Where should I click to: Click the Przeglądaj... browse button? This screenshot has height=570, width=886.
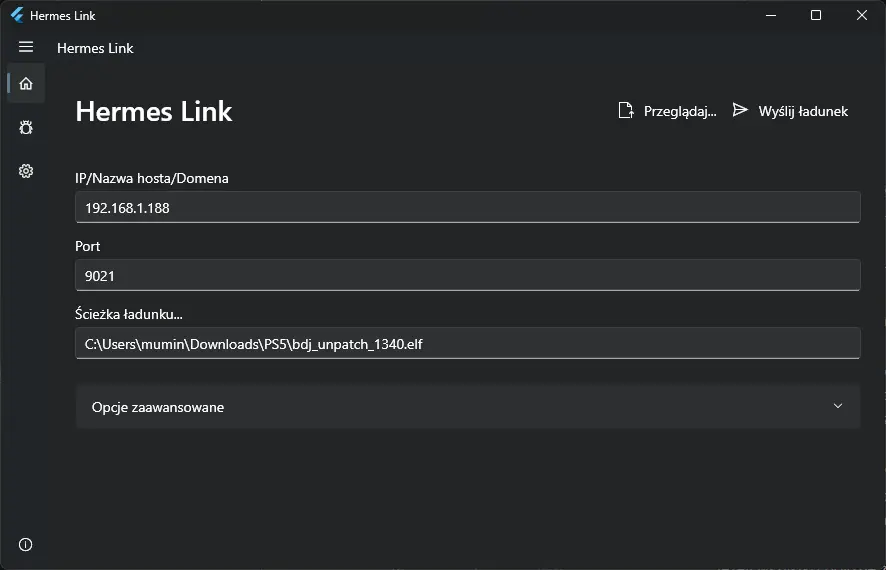[x=667, y=111]
